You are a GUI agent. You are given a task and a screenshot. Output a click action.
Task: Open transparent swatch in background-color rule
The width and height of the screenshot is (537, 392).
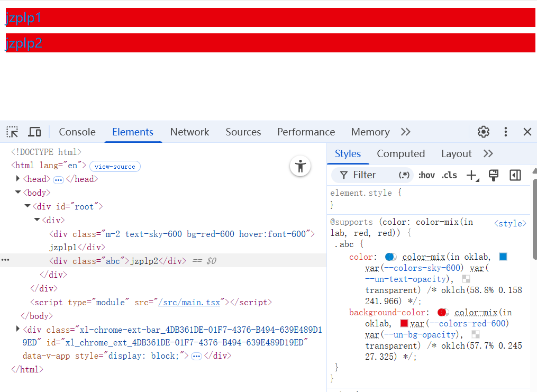click(x=475, y=334)
